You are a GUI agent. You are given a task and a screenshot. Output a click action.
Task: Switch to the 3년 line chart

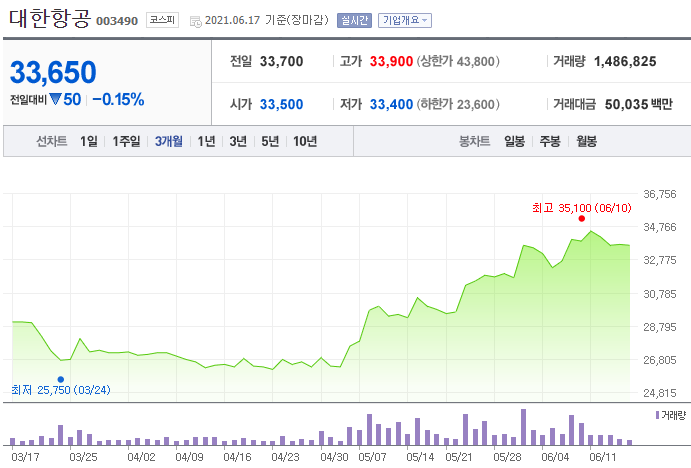238,141
